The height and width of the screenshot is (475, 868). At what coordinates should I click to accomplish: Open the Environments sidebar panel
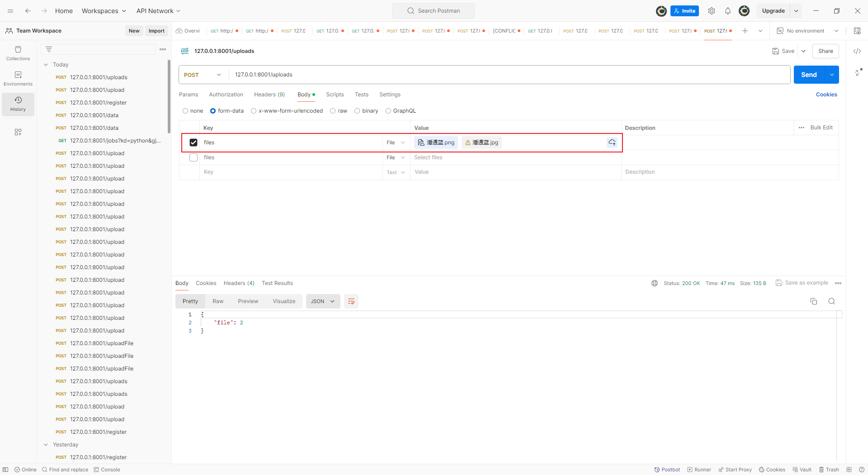(18, 78)
